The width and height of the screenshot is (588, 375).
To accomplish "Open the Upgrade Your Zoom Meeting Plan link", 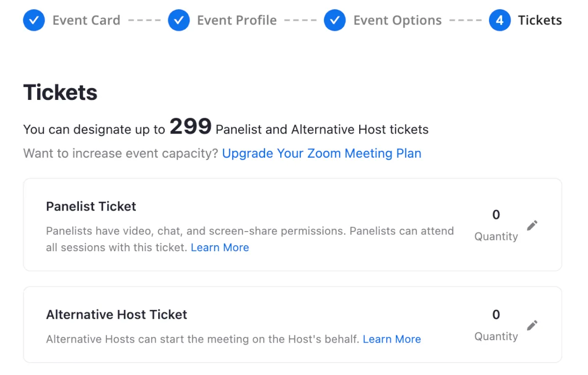I will pos(321,154).
